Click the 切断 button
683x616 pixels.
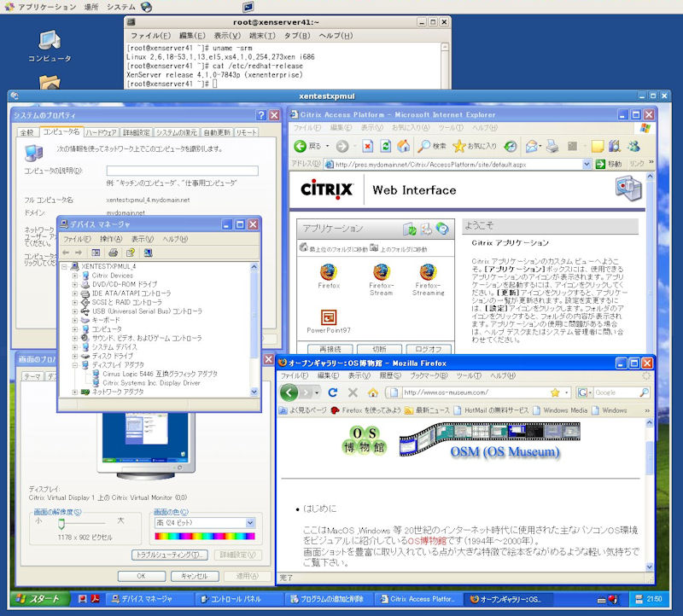[x=379, y=349]
